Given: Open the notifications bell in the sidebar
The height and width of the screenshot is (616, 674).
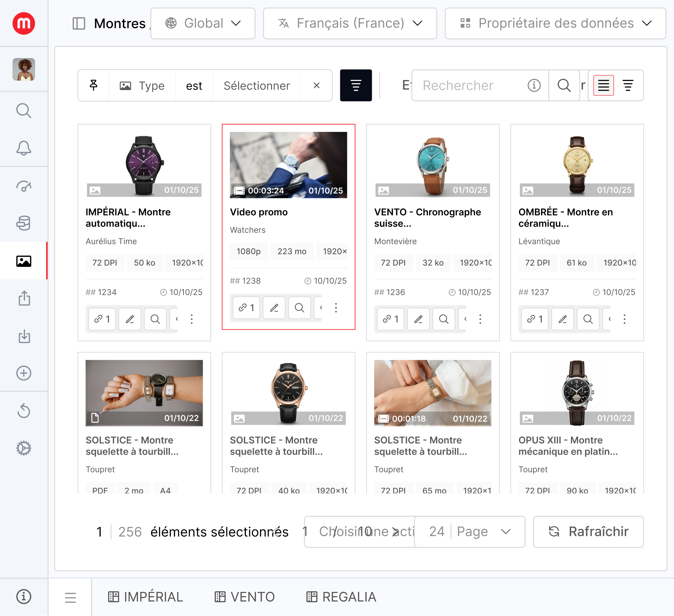Looking at the screenshot, I should 24,148.
